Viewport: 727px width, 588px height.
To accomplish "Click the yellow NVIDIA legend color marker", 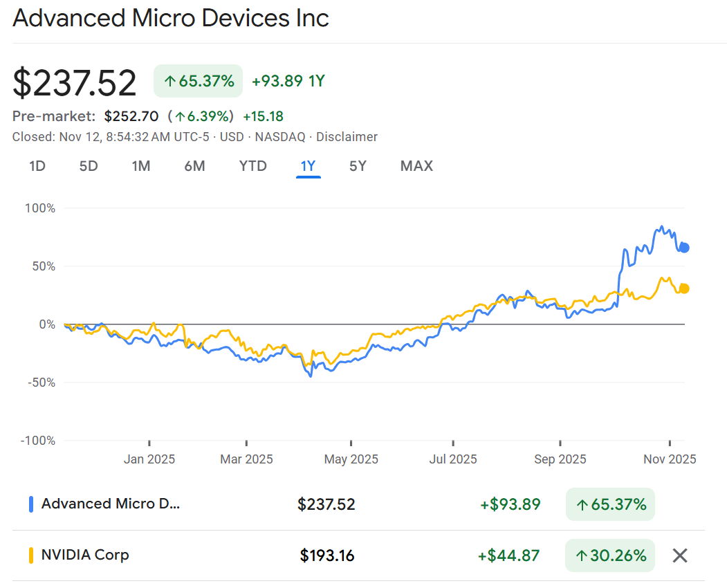I will tap(31, 555).
